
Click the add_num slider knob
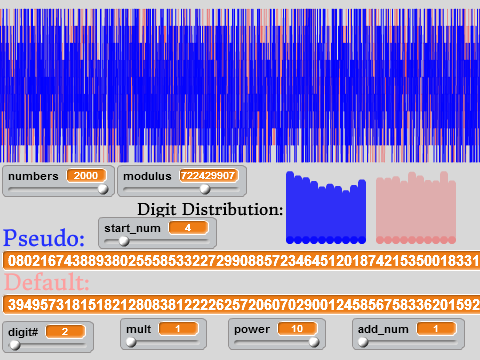pyautogui.click(x=363, y=342)
